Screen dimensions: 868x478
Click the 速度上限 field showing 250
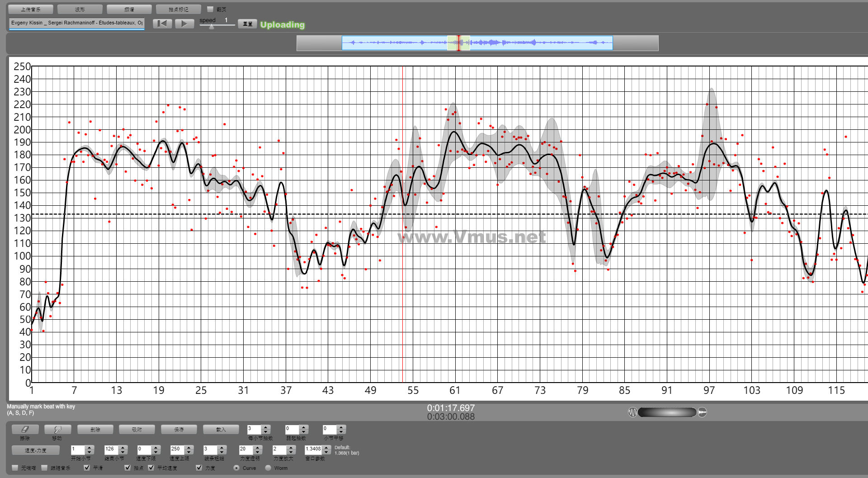178,450
